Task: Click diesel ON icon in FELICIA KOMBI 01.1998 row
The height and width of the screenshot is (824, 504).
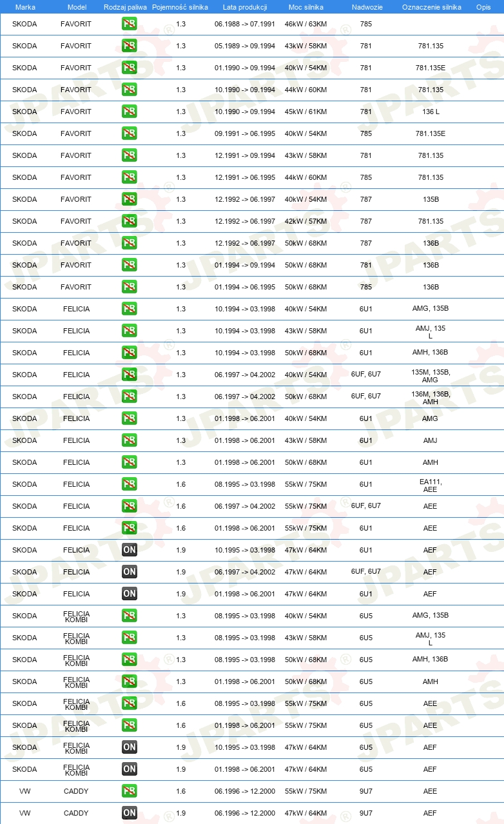Action: 129,769
